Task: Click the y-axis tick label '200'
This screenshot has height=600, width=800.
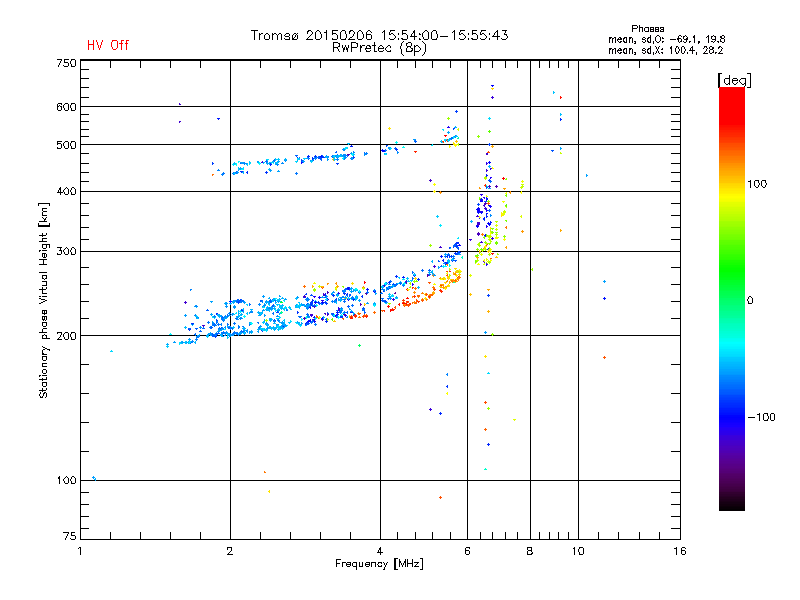Action: 67,336
